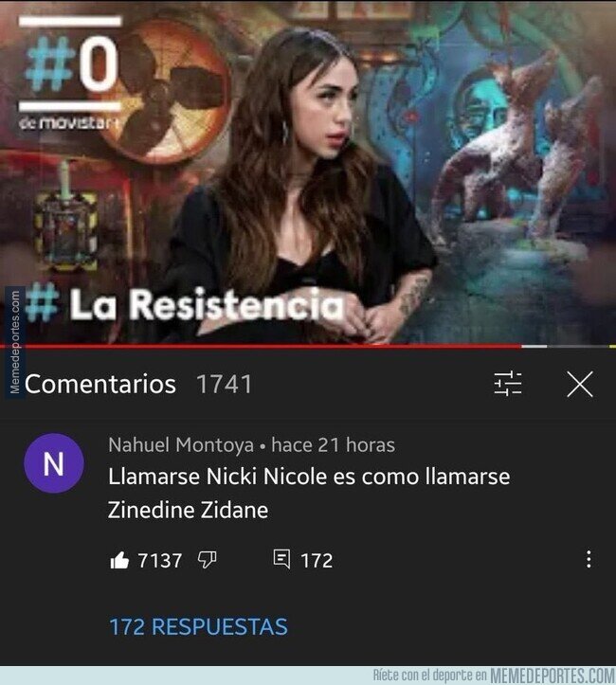Open Nahuel Montoya's channel name link
Image resolution: width=616 pixels, height=685 pixels.
pos(181,445)
